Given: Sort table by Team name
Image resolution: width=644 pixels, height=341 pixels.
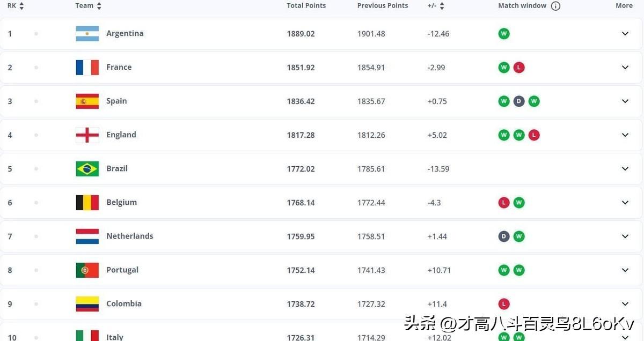Looking at the screenshot, I should tap(88, 6).
